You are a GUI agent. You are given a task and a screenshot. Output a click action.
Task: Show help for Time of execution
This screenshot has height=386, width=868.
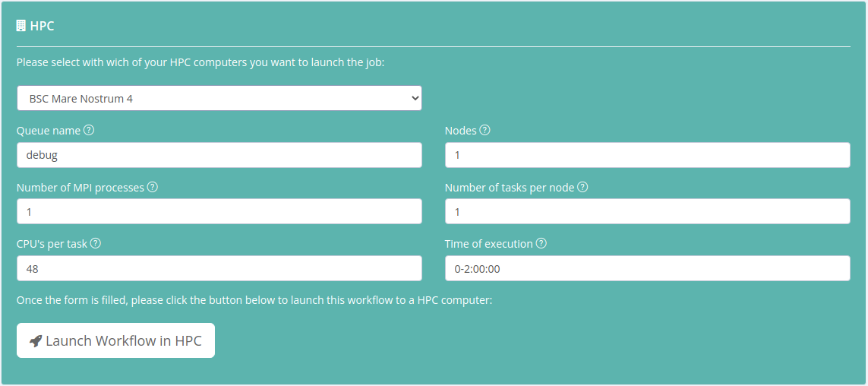click(x=541, y=244)
